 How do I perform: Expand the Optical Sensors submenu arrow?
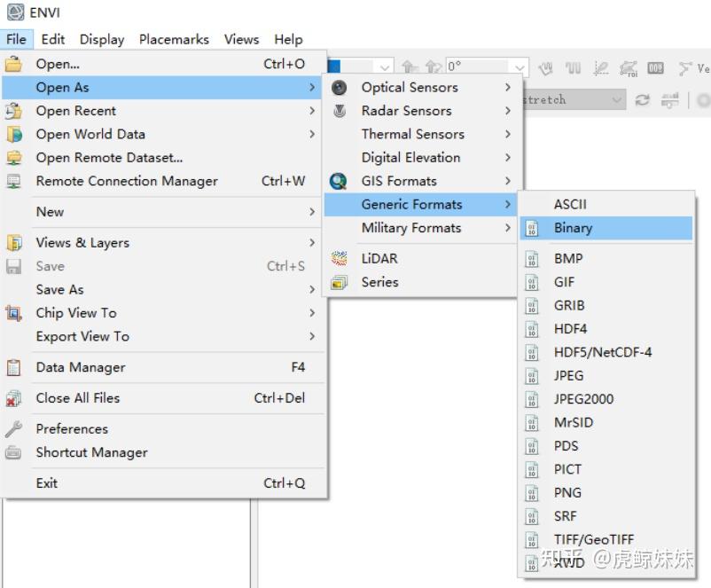(x=508, y=87)
